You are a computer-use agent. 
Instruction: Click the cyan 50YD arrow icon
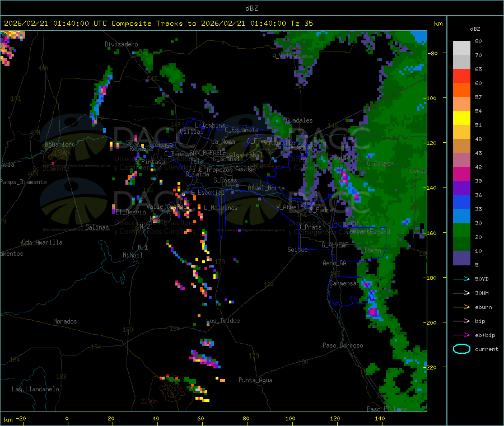tap(461, 279)
